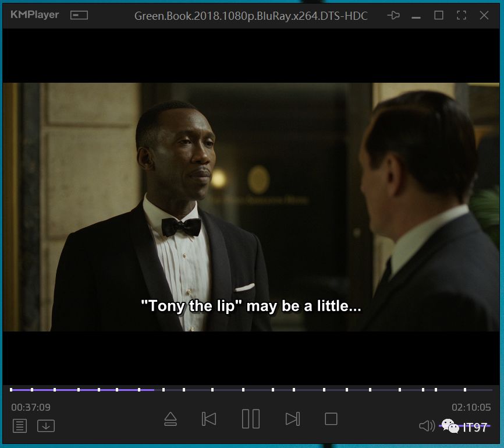The image size is (504, 448).
Task: Click the download icon beside the playlist
Action: [46, 426]
